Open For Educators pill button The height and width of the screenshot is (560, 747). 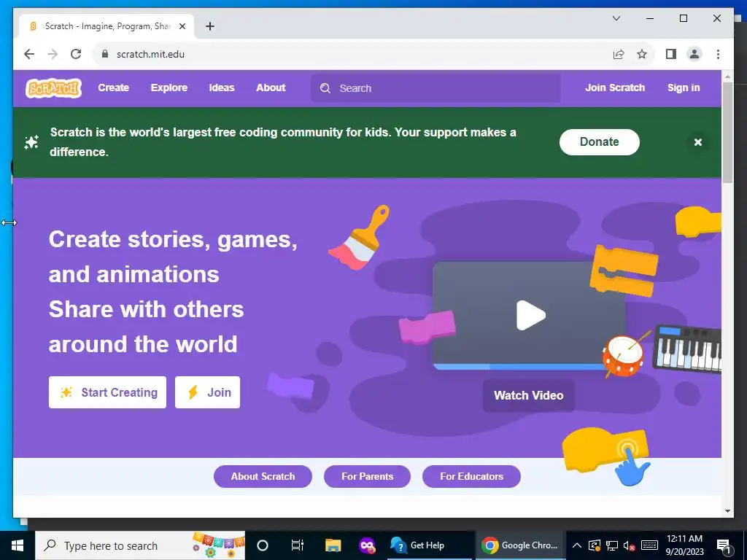pos(472,476)
